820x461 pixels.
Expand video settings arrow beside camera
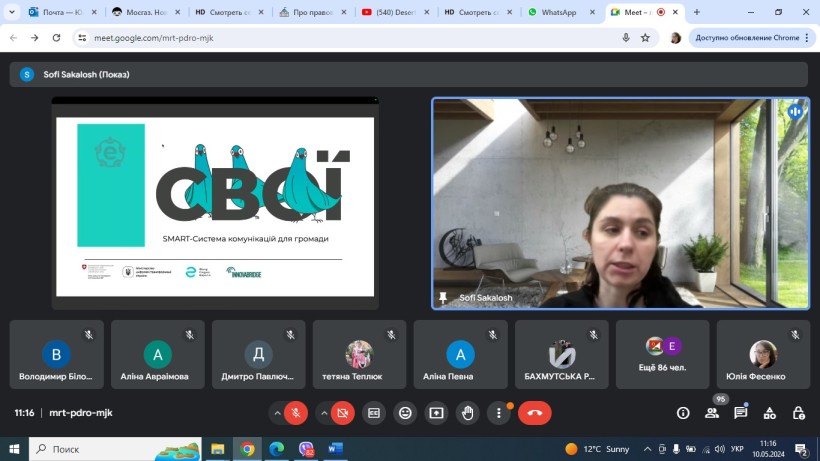tap(324, 413)
